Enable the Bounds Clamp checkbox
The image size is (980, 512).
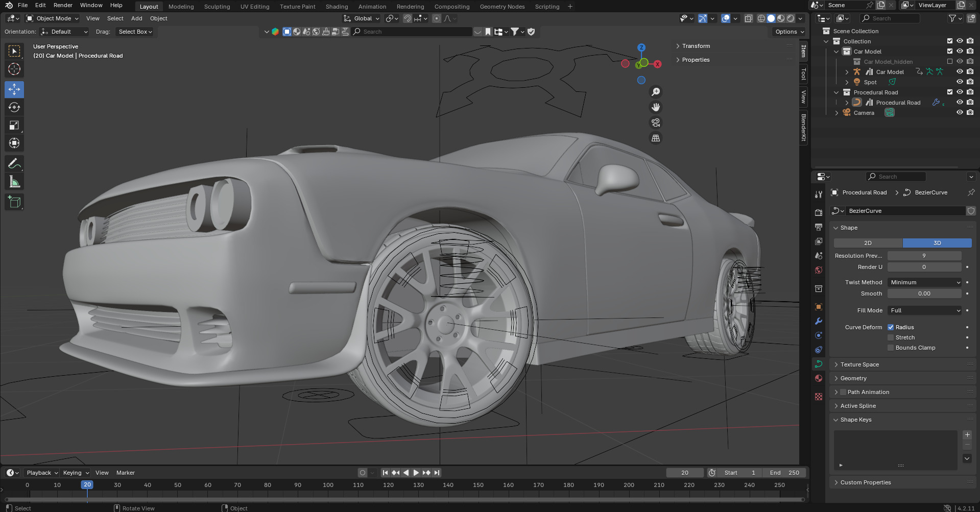(x=891, y=348)
